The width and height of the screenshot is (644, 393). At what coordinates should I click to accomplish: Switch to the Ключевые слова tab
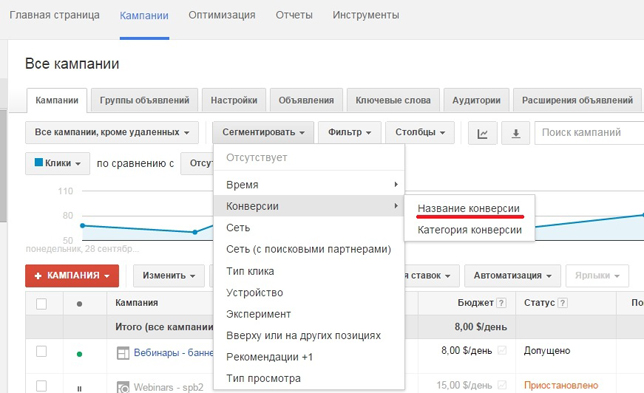(x=393, y=100)
